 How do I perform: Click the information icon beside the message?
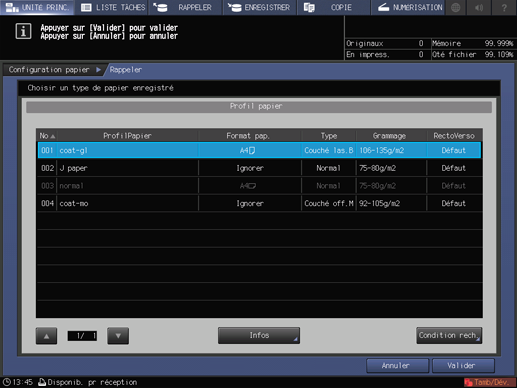(23, 31)
